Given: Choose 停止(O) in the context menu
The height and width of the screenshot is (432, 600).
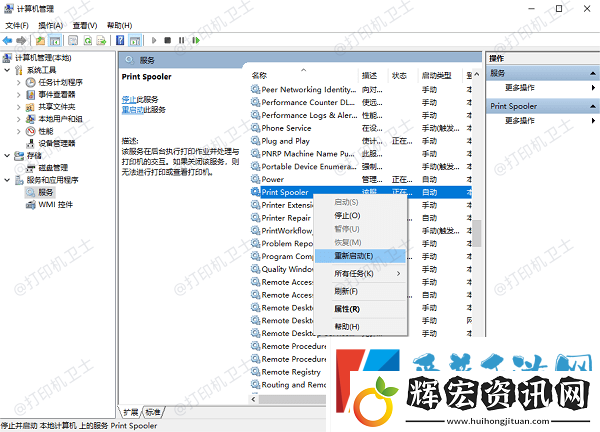Looking at the screenshot, I should coord(360,215).
